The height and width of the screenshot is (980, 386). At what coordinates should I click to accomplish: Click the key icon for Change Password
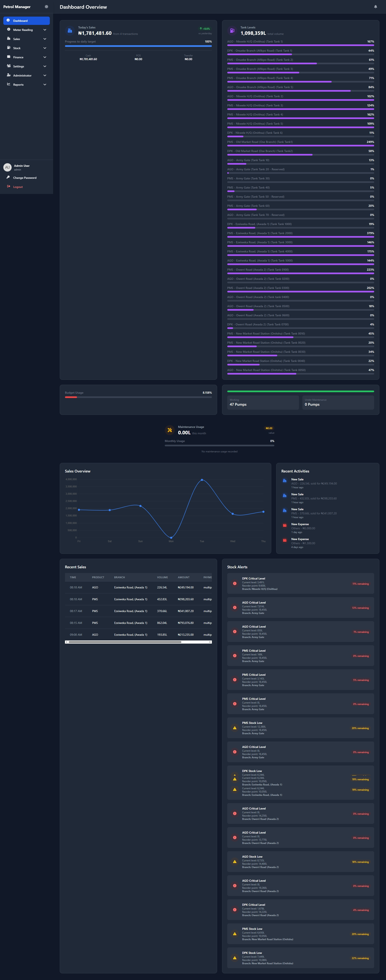(8, 178)
